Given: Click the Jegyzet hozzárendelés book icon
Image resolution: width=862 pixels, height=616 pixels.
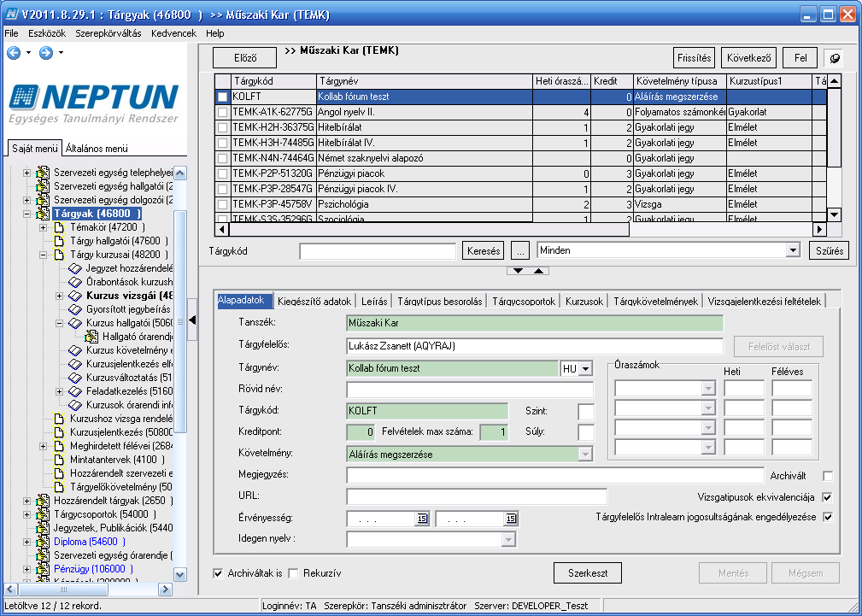Looking at the screenshot, I should pyautogui.click(x=75, y=268).
